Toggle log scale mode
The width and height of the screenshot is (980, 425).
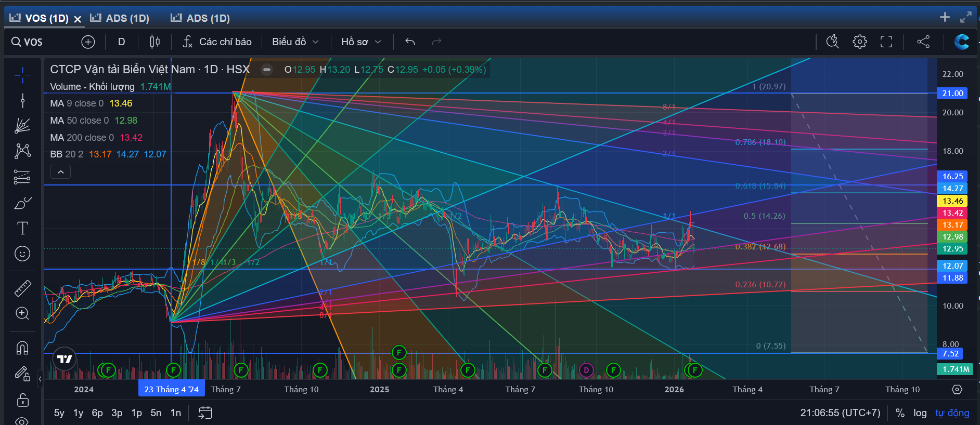tap(920, 413)
